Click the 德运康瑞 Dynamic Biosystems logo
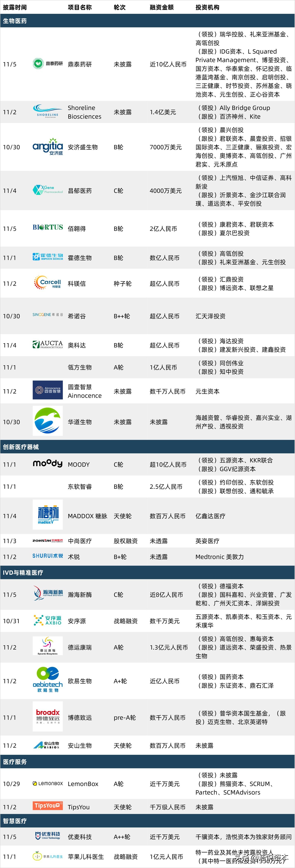 [x=48, y=646]
